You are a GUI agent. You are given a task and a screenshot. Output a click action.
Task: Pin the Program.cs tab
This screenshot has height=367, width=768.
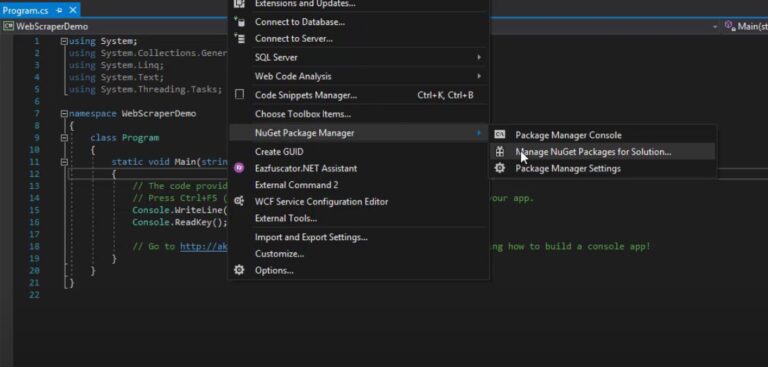[59, 10]
